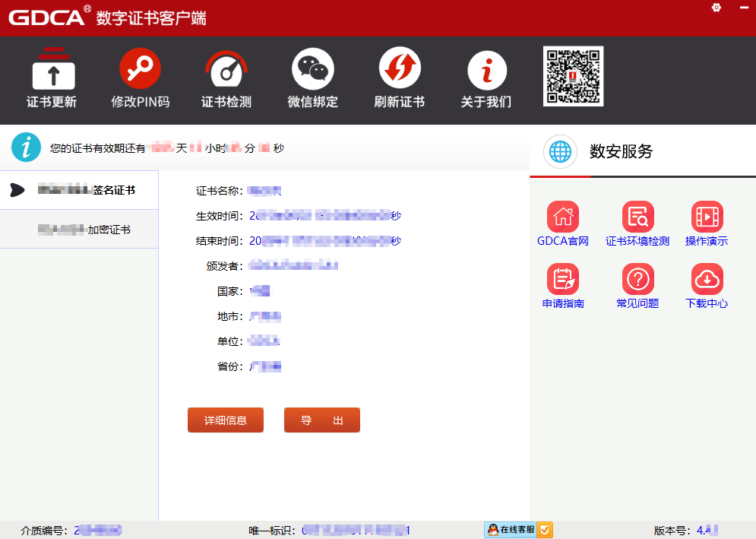The width and height of the screenshot is (756, 539).
Task: Click the globe icon beside 数安服务
Action: pos(560,151)
